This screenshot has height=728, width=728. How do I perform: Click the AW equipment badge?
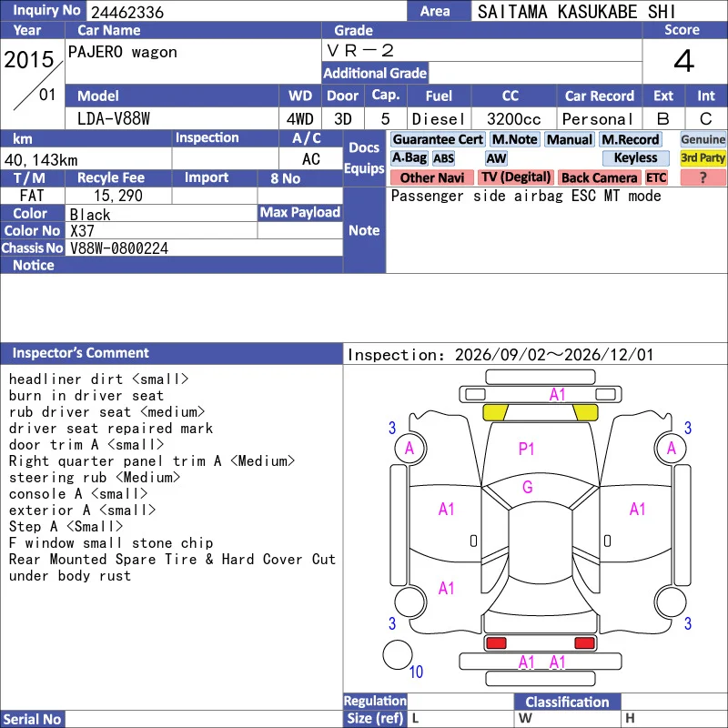(x=496, y=158)
